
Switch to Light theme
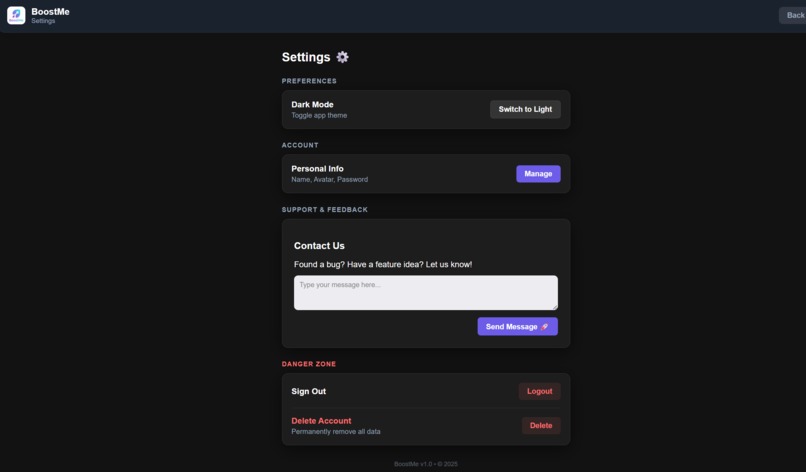(x=525, y=109)
